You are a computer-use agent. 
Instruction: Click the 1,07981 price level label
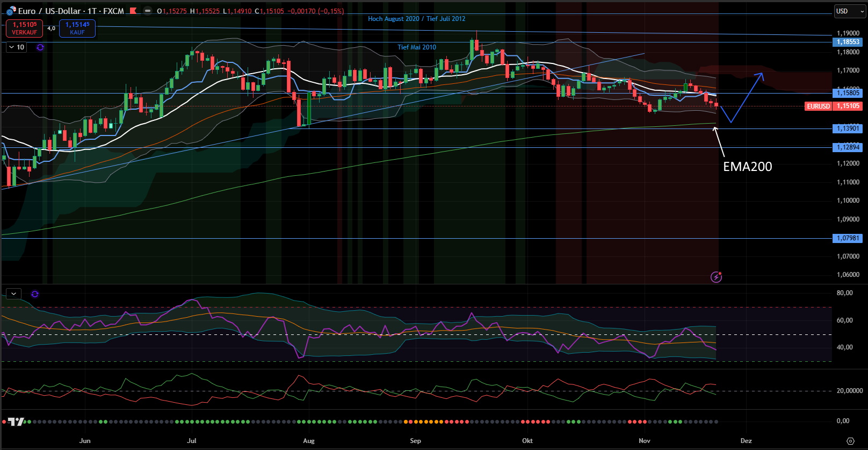(848, 238)
